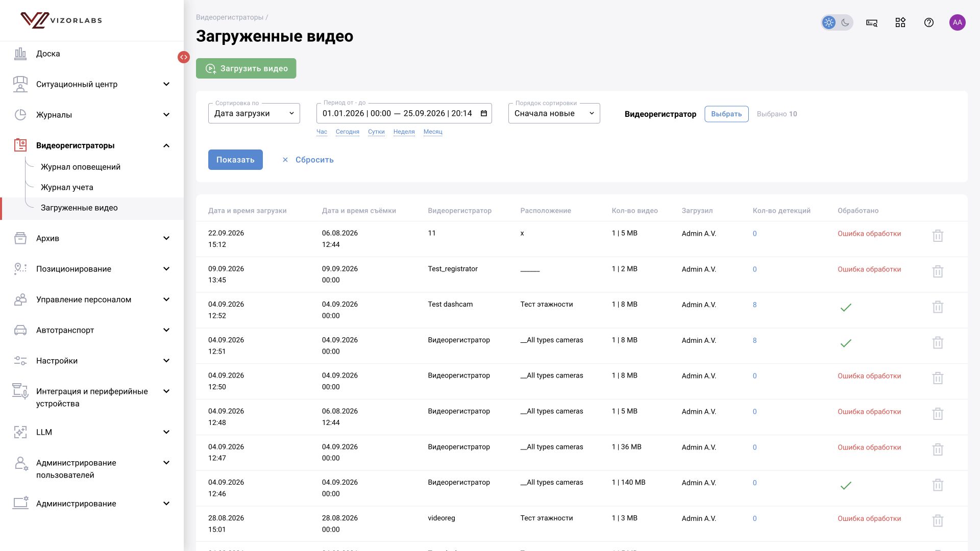This screenshot has height=551, width=980.
Task: Open the Доска dashboard icon
Action: point(20,54)
